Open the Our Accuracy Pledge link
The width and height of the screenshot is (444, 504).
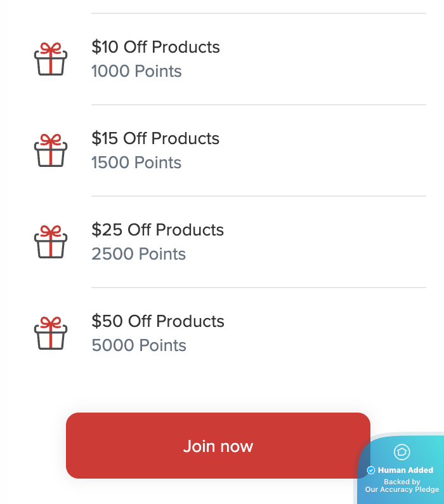[402, 490]
